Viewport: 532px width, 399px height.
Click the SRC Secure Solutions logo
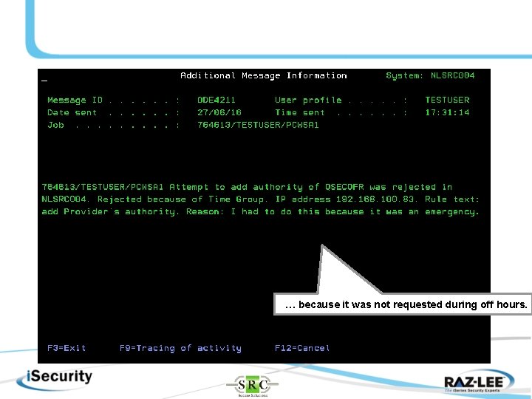click(253, 386)
